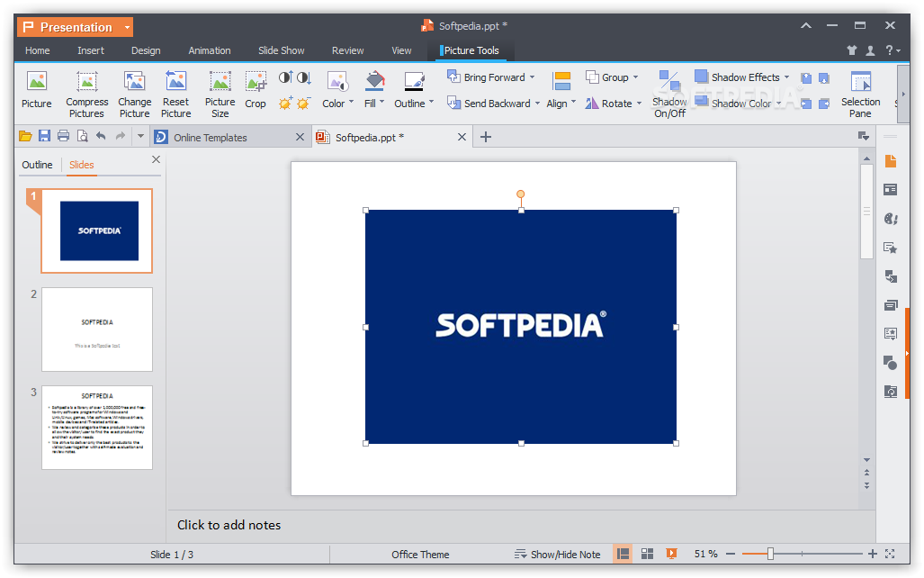924x578 pixels.
Task: Open color scheme palette in right sidebar
Action: coord(891,219)
